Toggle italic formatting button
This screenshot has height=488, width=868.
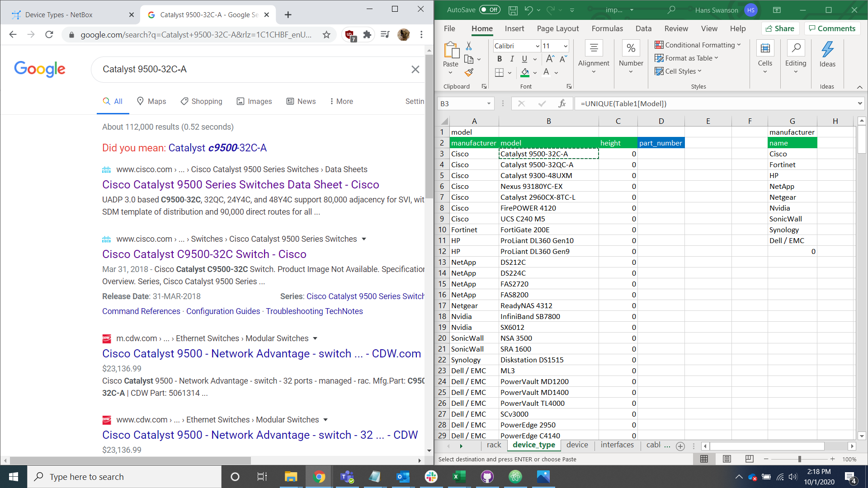coord(512,59)
